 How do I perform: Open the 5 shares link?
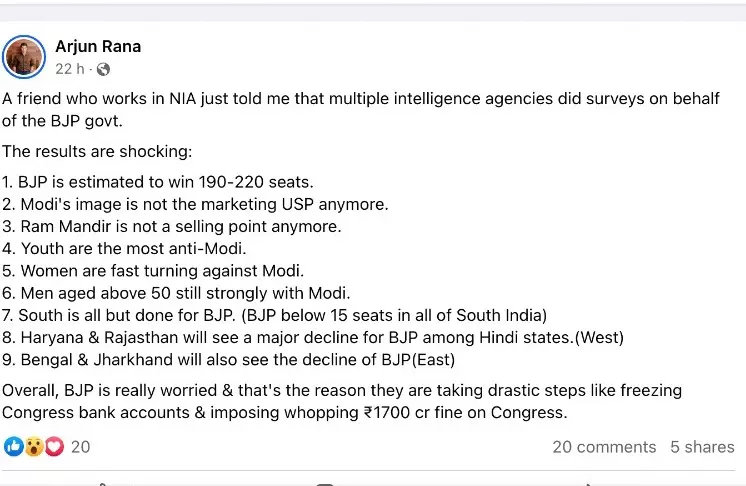click(702, 447)
